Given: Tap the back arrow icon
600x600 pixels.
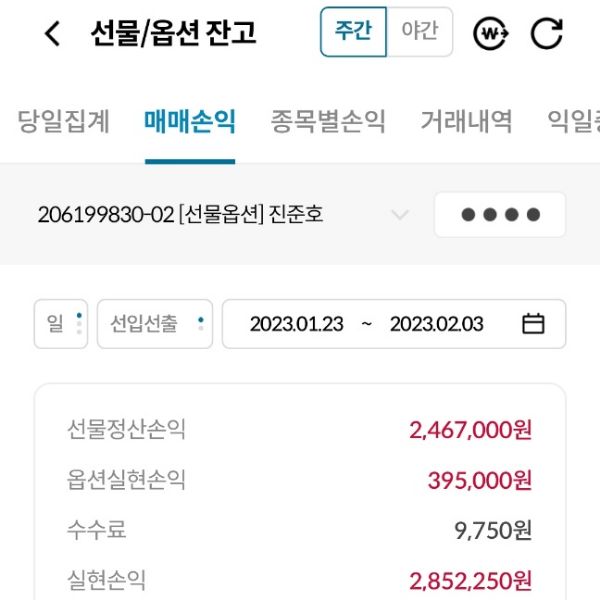Looking at the screenshot, I should coord(52,33).
